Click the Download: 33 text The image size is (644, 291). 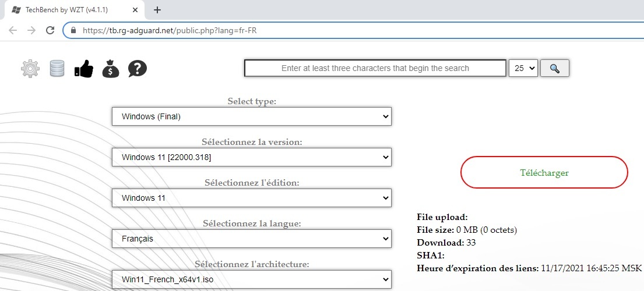(x=446, y=243)
